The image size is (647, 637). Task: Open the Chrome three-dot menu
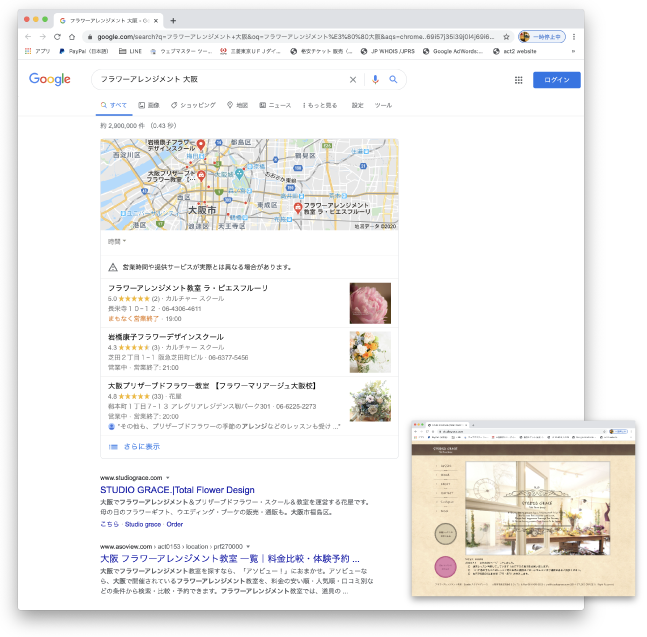tap(574, 36)
